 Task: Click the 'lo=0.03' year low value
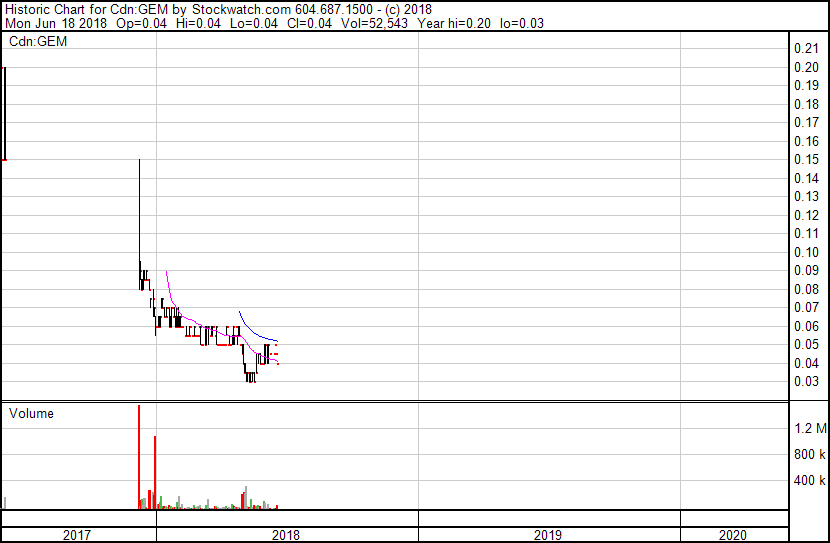click(x=521, y=23)
